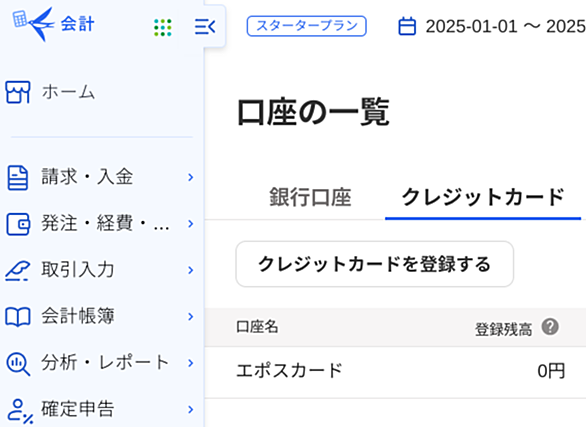Expand the 請求・入金 submenu chevron
This screenshot has height=427, width=586.
coord(191,177)
